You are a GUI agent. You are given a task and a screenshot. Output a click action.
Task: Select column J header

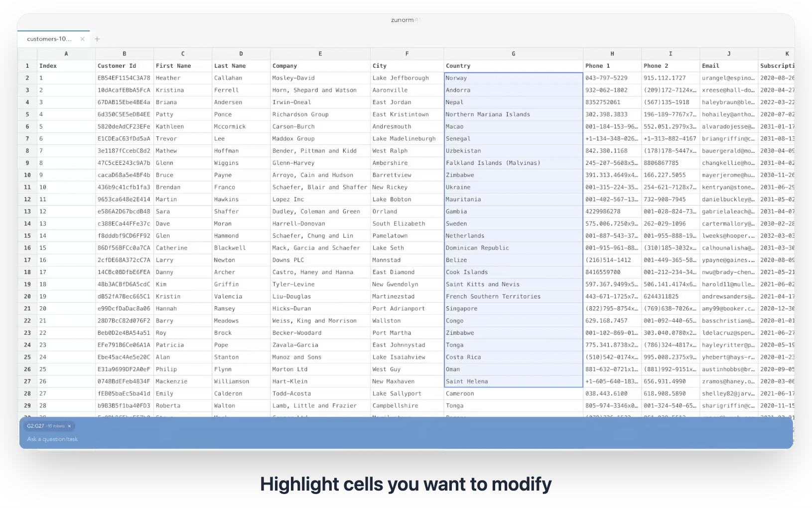coord(729,54)
